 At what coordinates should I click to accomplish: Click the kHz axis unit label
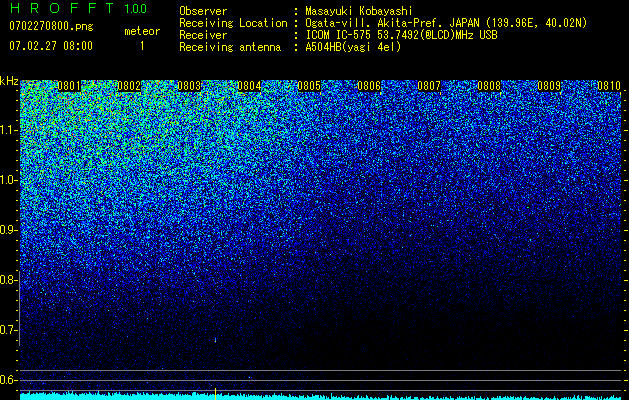click(x=9, y=81)
